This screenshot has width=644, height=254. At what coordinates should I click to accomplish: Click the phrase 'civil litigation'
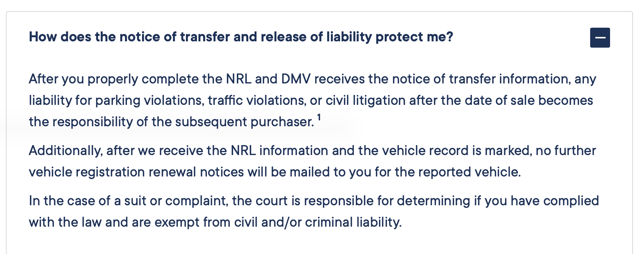(366, 100)
